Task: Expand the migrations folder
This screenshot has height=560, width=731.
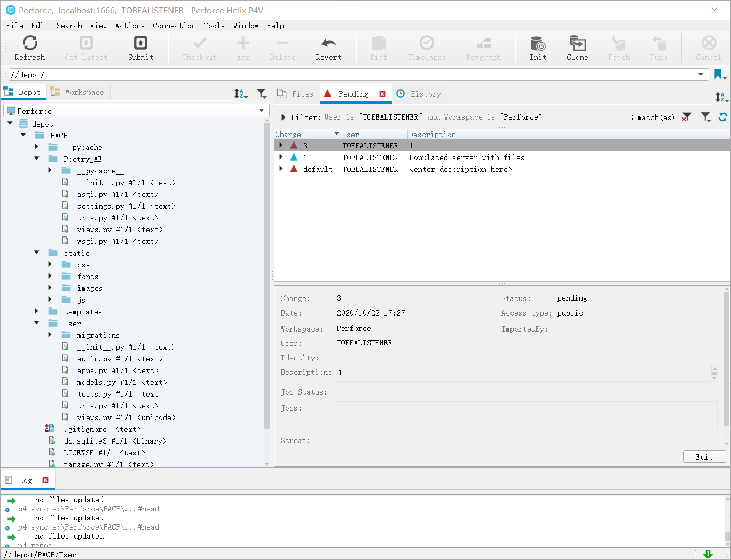Action: click(x=50, y=335)
